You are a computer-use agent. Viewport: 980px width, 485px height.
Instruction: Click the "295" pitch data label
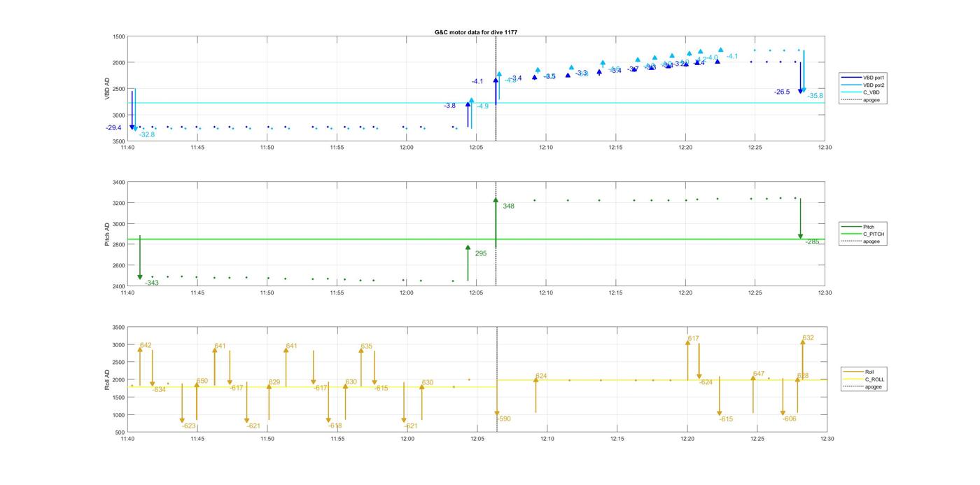point(481,253)
